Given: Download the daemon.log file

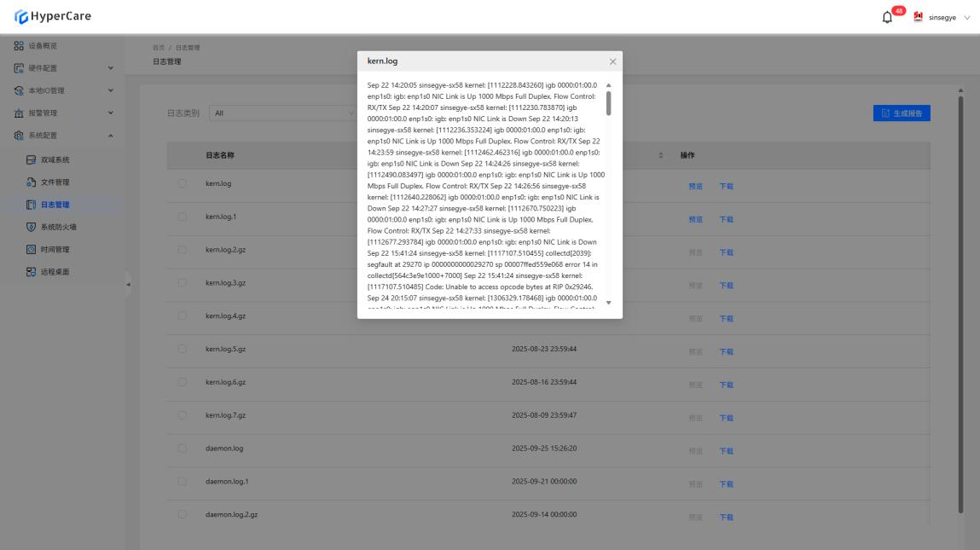Looking at the screenshot, I should (726, 451).
